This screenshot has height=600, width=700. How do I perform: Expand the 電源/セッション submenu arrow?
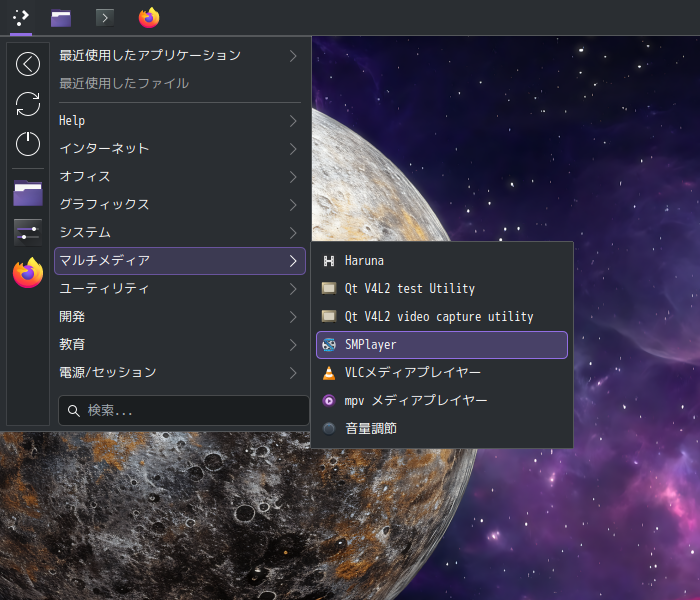[x=293, y=373]
